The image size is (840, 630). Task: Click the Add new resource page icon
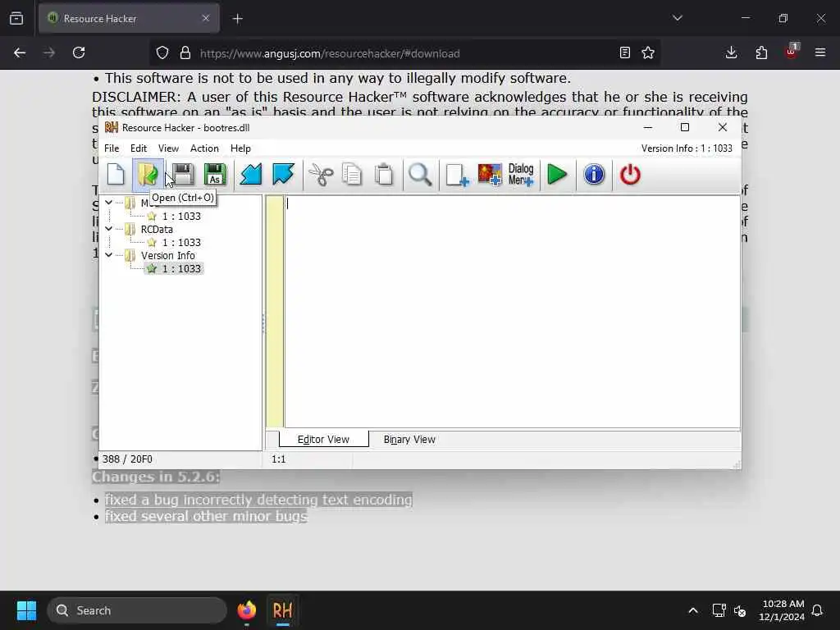coord(457,175)
